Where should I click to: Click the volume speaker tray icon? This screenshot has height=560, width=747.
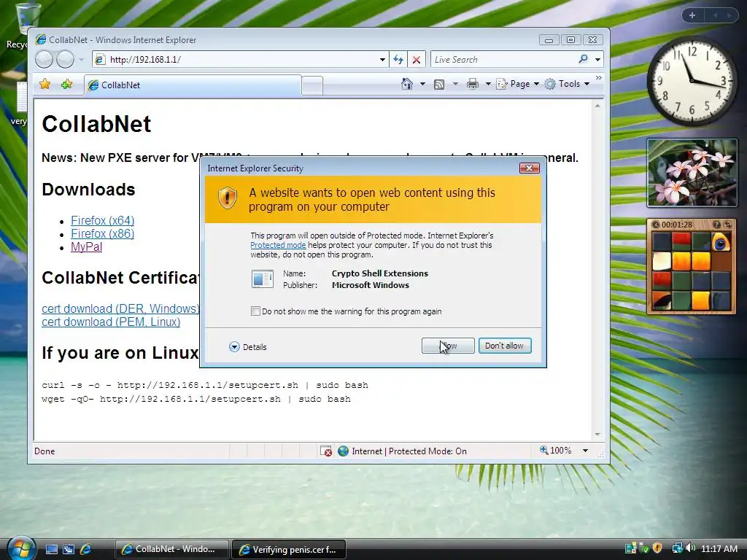click(x=690, y=548)
